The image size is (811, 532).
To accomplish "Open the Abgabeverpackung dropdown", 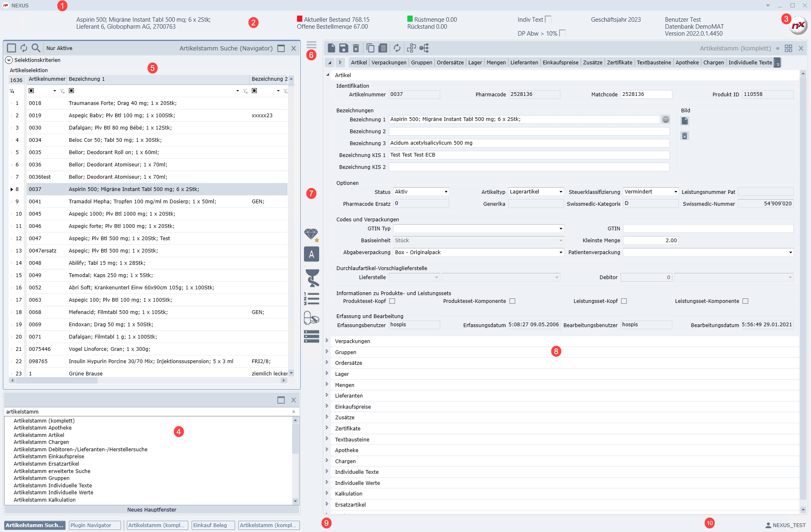I will click(561, 252).
